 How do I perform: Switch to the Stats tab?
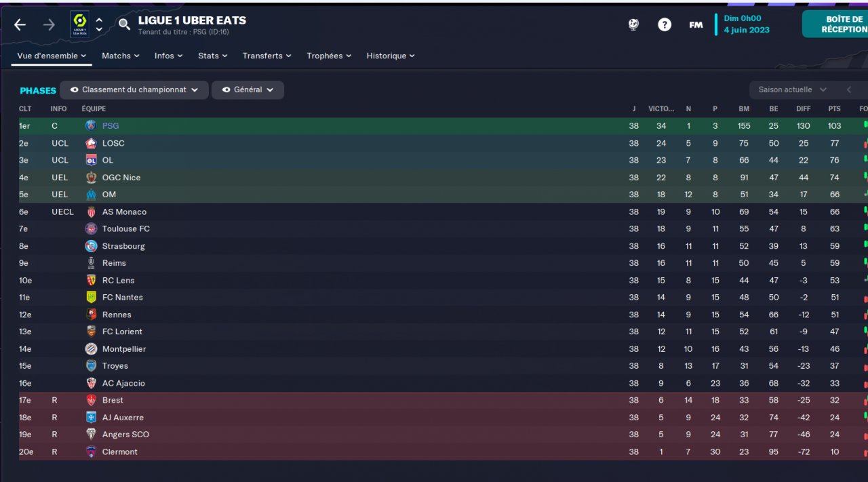212,56
